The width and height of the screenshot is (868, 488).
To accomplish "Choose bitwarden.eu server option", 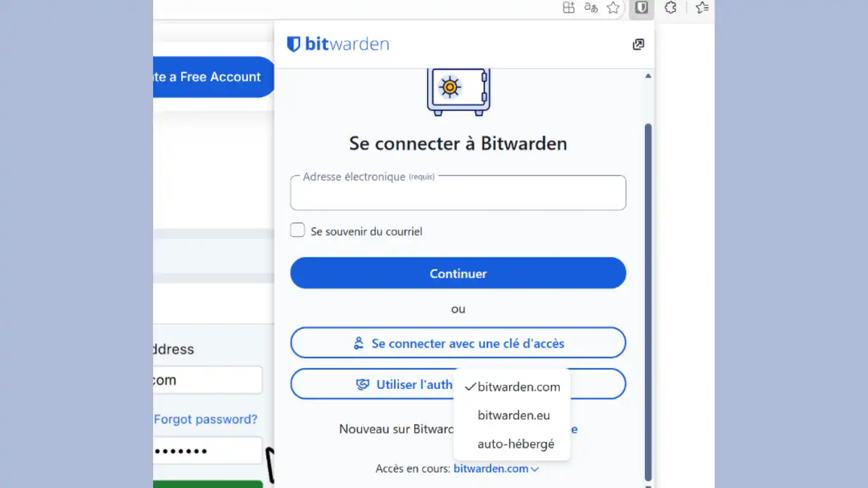I will coord(513,416).
